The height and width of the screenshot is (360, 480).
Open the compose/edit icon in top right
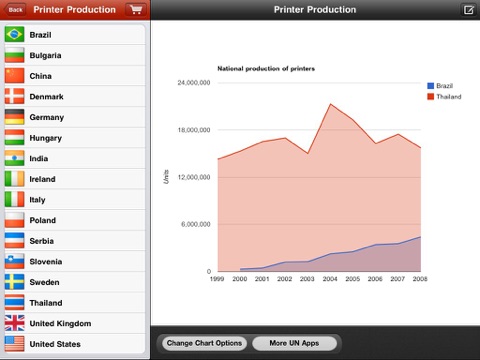468,10
